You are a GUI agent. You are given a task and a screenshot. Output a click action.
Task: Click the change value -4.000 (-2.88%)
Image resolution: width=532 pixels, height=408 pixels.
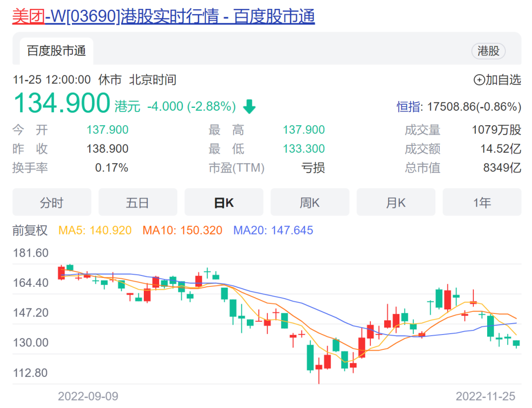pyautogui.click(x=191, y=106)
